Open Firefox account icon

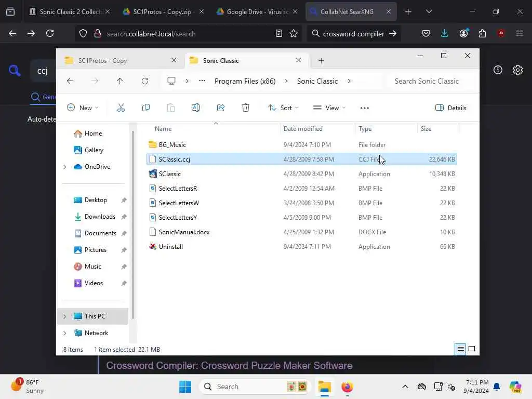tap(464, 33)
